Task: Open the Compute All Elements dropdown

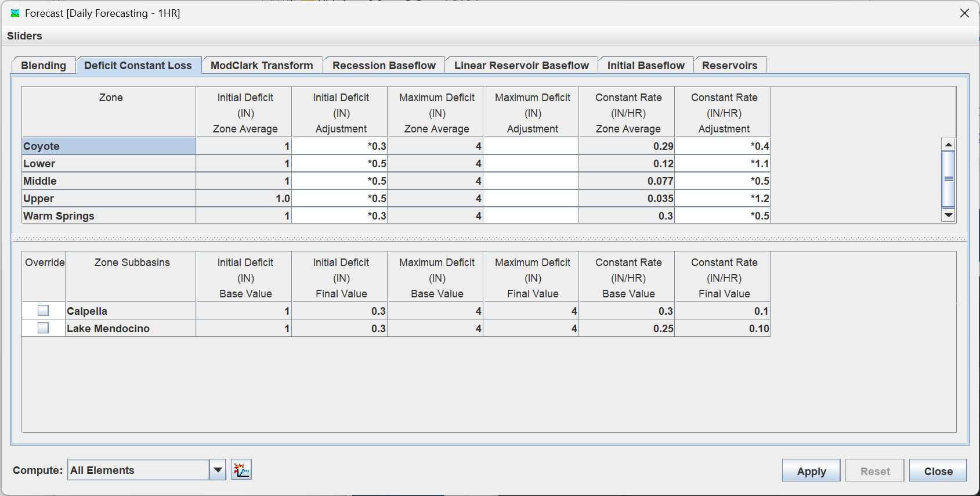Action: pos(218,470)
